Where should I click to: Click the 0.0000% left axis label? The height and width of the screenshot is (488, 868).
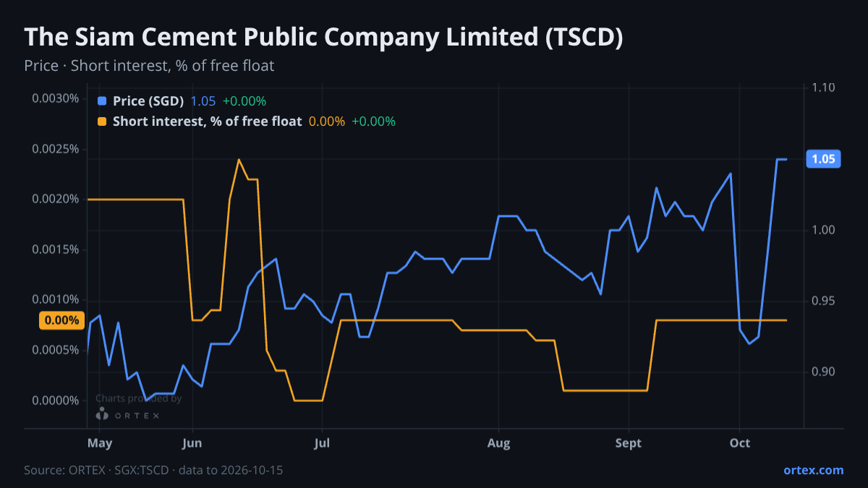click(x=56, y=400)
